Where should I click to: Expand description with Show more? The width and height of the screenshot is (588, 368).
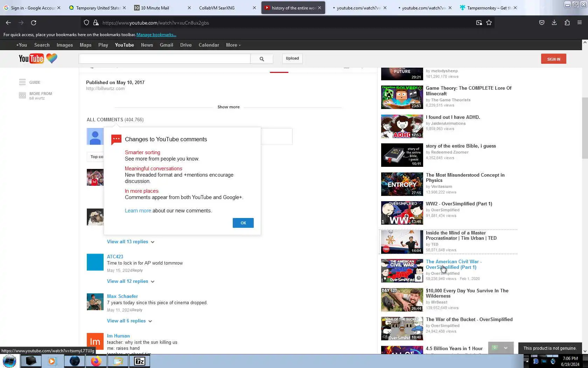pyautogui.click(x=229, y=107)
